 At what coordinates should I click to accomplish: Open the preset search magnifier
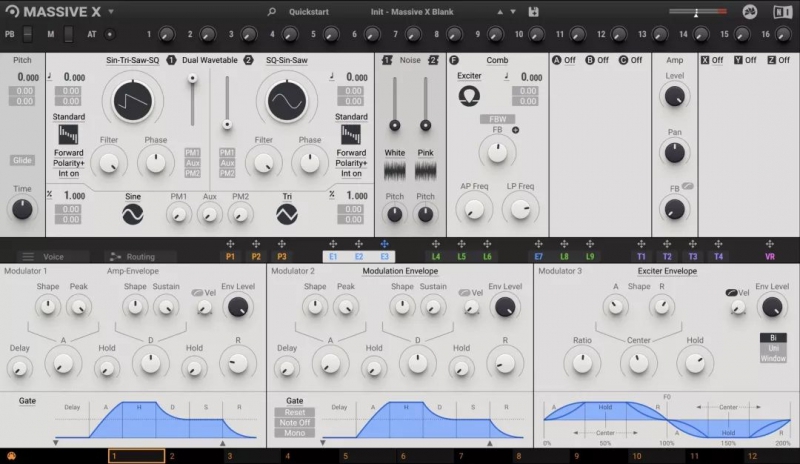[271, 11]
